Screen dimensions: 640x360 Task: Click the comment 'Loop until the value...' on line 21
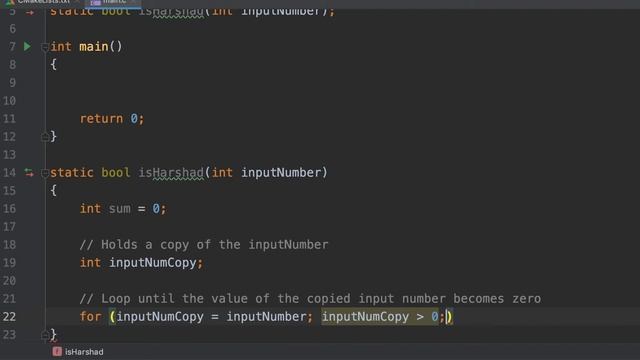coord(310,299)
